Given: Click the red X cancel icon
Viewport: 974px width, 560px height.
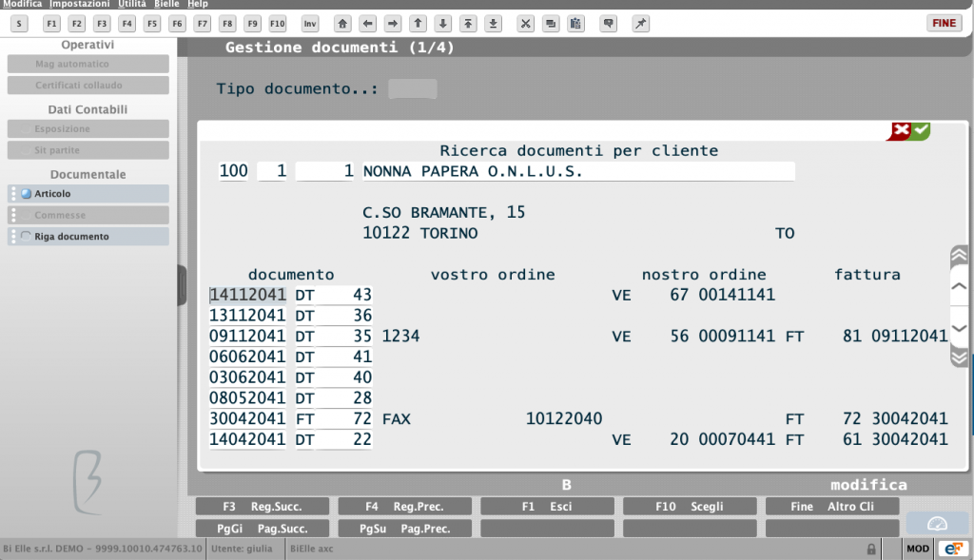Looking at the screenshot, I should pyautogui.click(x=900, y=131).
